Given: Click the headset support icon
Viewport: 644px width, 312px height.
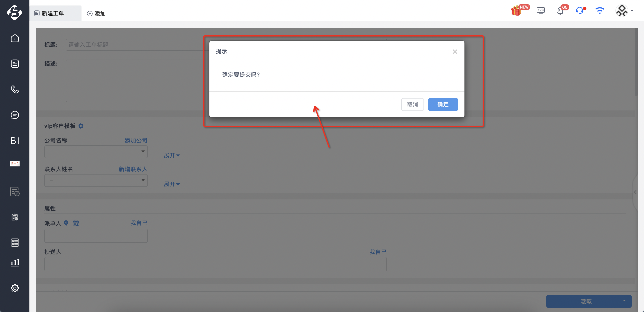Looking at the screenshot, I should pyautogui.click(x=580, y=11).
